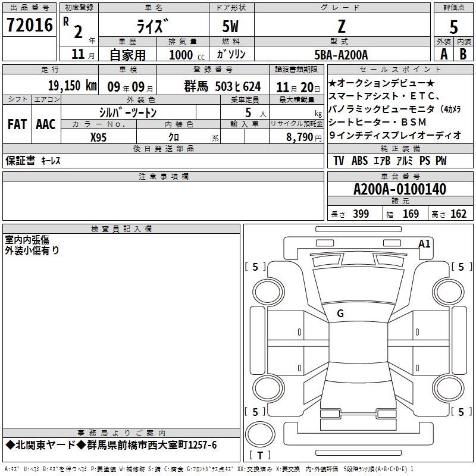This screenshot has height=476, width=476.
Task: Select the color number X95 cell
Action: pyautogui.click(x=99, y=136)
